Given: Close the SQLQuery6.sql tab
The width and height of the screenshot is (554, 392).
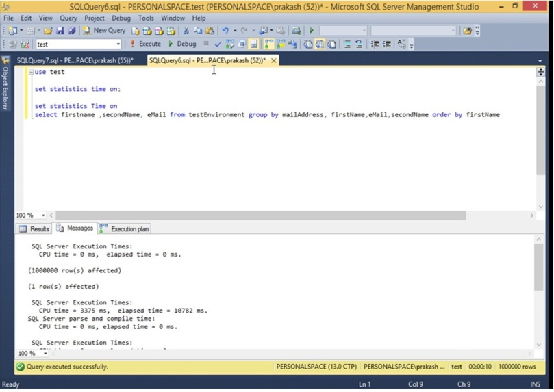Looking at the screenshot, I should click(x=274, y=60).
